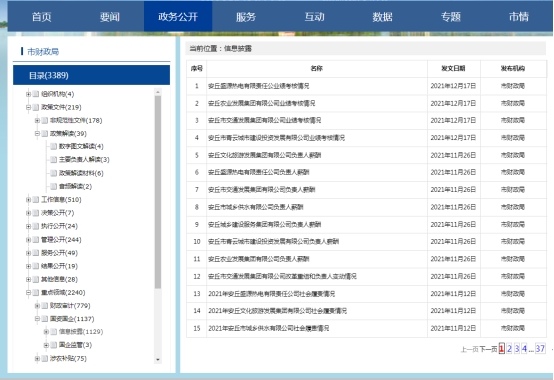The image size is (554, 380).
Task: Click the page icon beside 财政审计(779)
Action: (45, 305)
